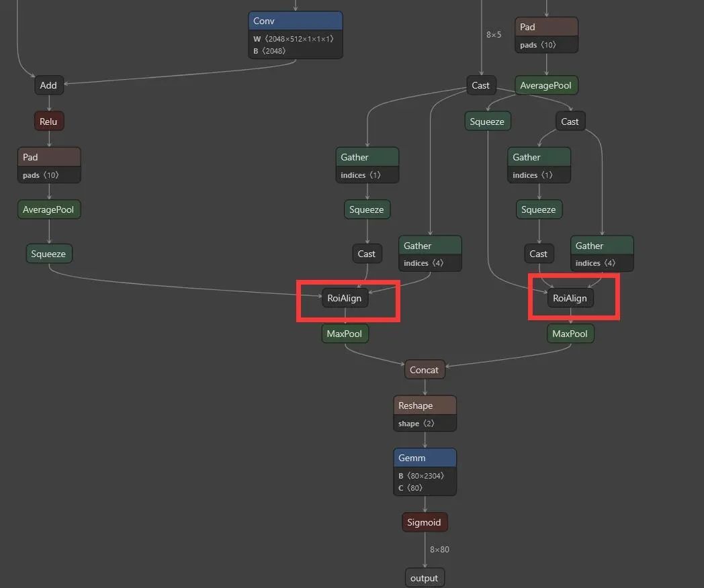Select RoiAlign node in the right branch
This screenshot has height=588, width=704.
[570, 298]
